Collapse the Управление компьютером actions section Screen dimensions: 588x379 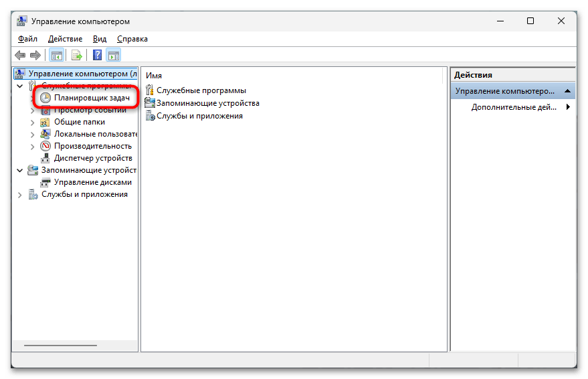point(567,91)
